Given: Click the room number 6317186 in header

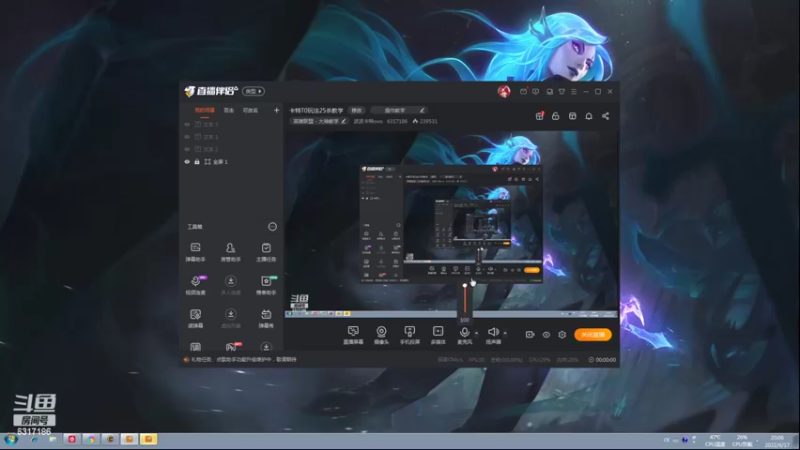Looking at the screenshot, I should click(397, 121).
